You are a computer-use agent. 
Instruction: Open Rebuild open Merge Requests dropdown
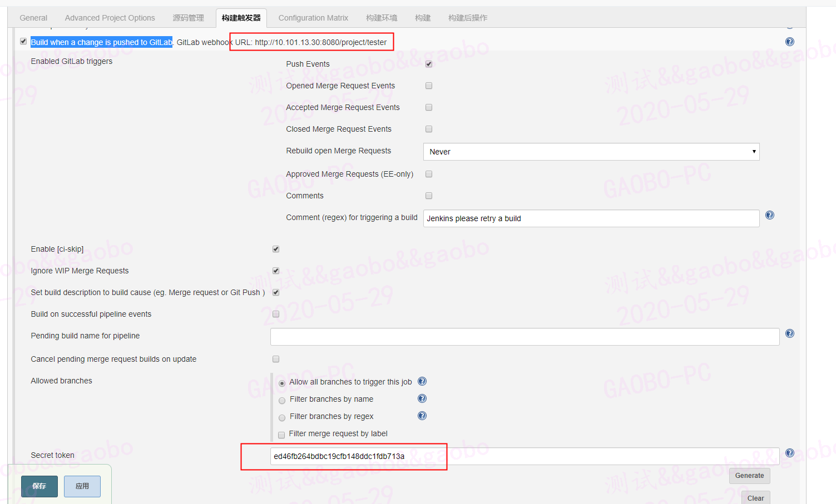(x=591, y=152)
